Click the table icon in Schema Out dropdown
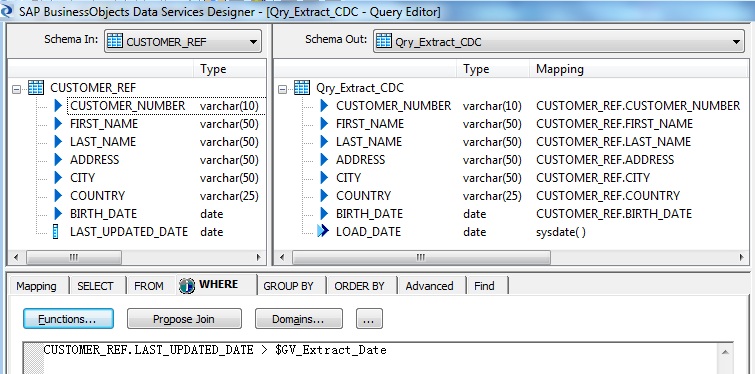 [x=383, y=41]
